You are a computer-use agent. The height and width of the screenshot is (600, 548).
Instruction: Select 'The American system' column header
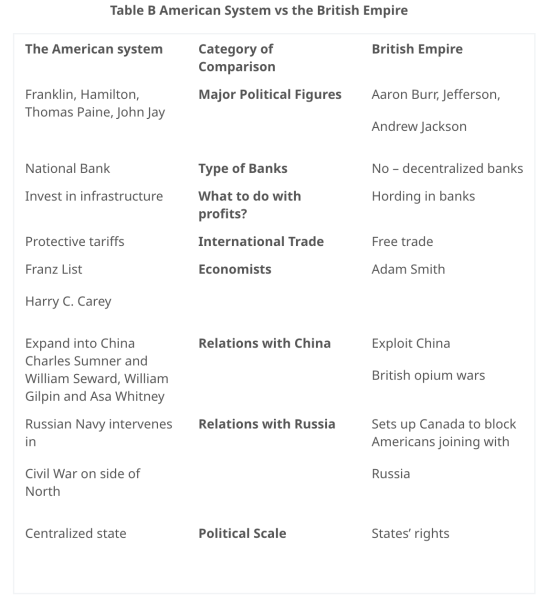click(94, 49)
